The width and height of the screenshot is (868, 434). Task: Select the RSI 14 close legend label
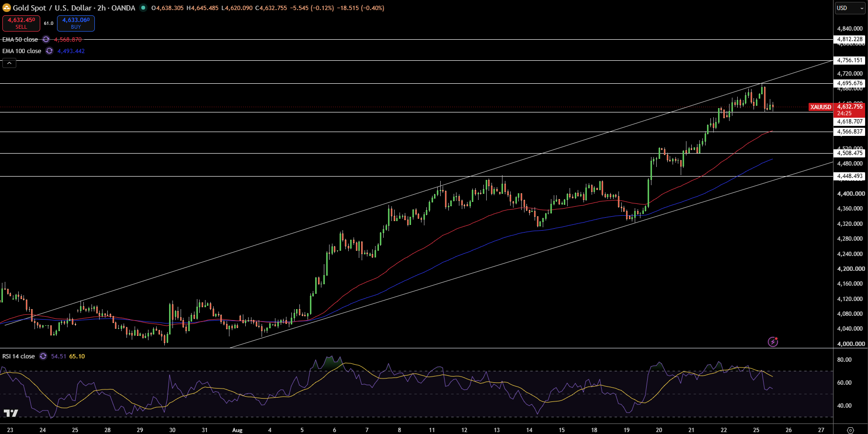point(19,356)
